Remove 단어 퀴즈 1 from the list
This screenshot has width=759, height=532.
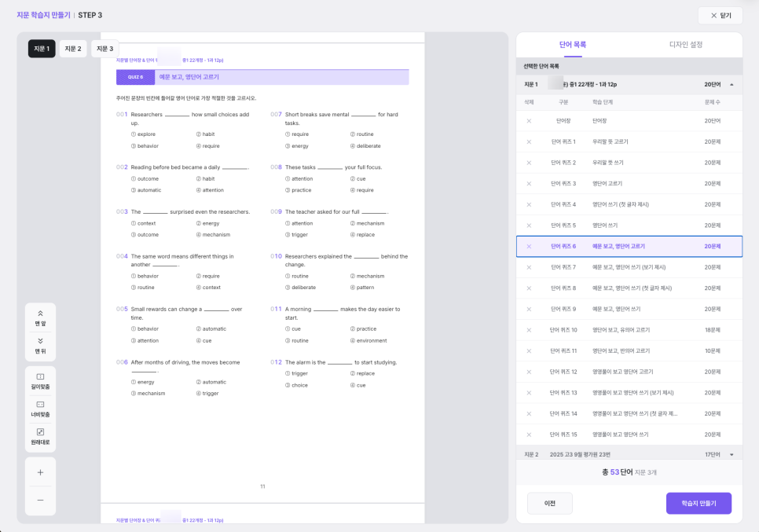[x=529, y=141]
